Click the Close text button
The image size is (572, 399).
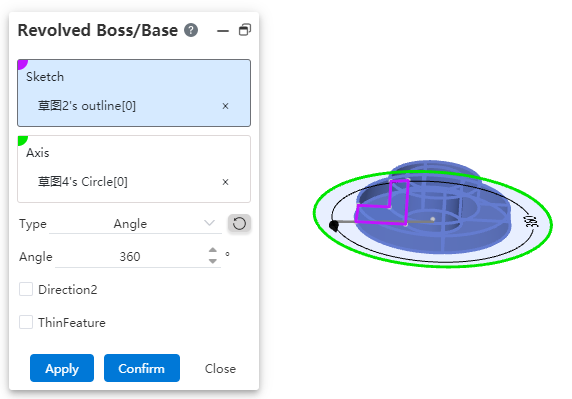pyautogui.click(x=220, y=369)
